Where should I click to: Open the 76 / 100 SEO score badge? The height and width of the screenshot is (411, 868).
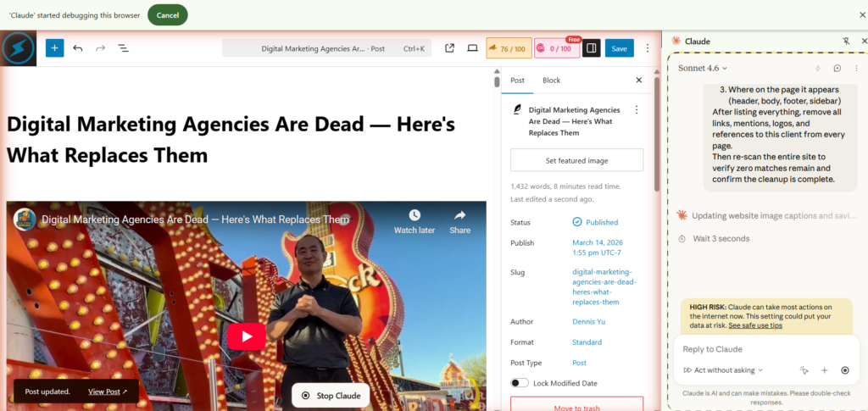[x=509, y=48]
